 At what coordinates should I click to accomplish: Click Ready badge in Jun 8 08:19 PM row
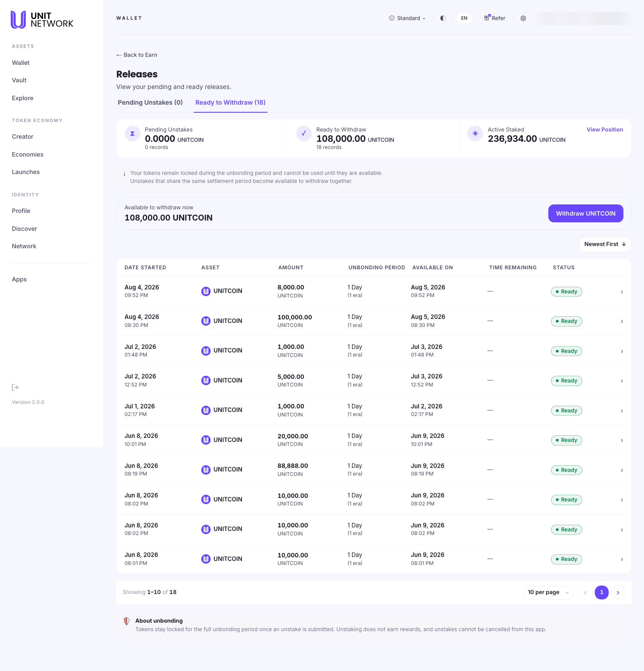[x=566, y=470]
